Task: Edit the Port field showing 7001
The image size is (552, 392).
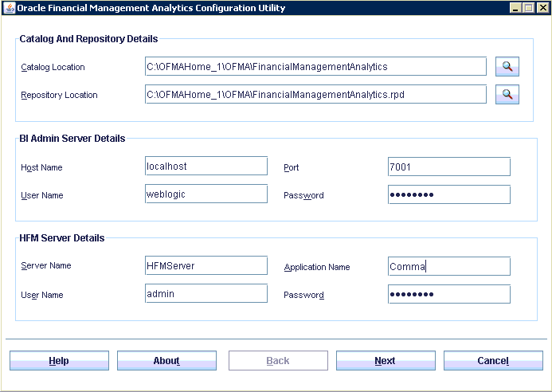Action: (x=449, y=167)
